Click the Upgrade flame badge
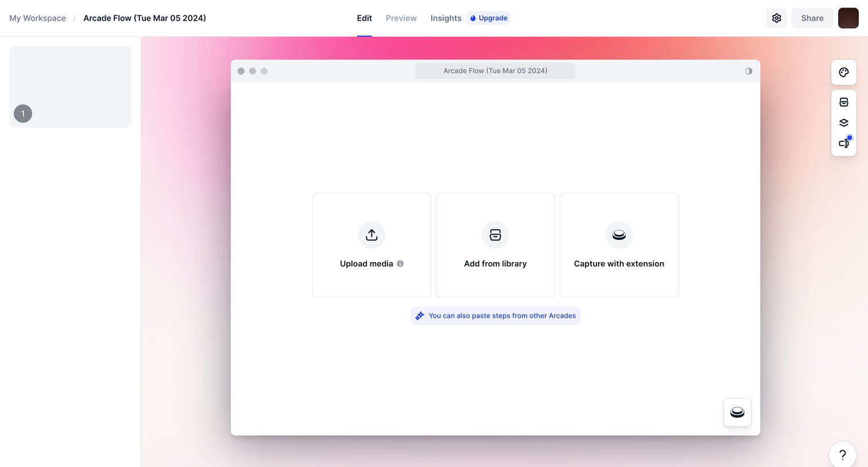Image resolution: width=868 pixels, height=467 pixels. click(489, 18)
